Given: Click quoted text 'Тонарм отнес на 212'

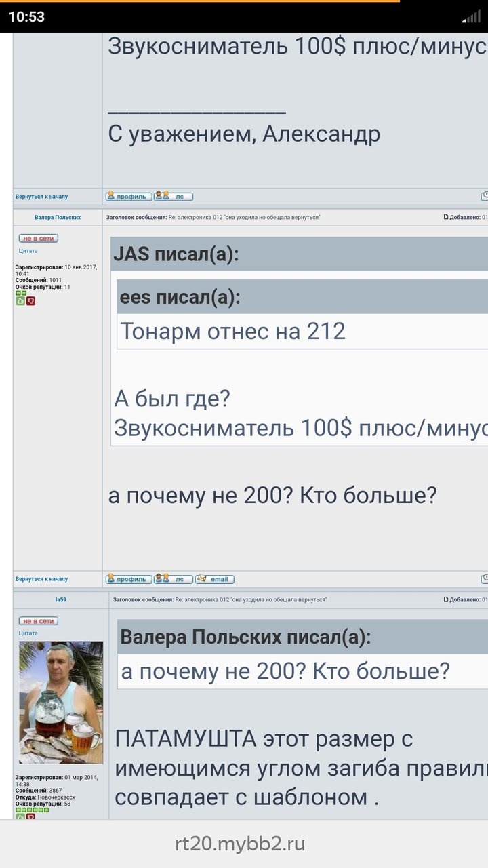Looking at the screenshot, I should click(x=232, y=331).
